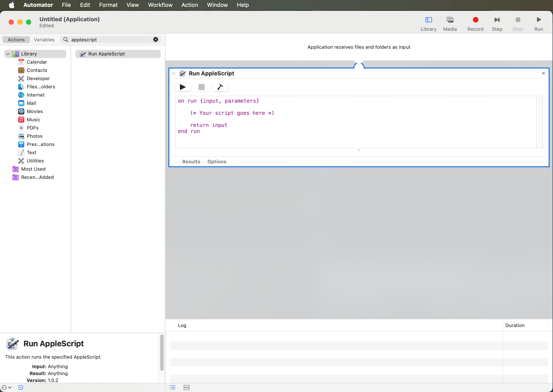Screen dimensions: 553x392
Task: Compile script with hammer icon
Action: [x=220, y=87]
